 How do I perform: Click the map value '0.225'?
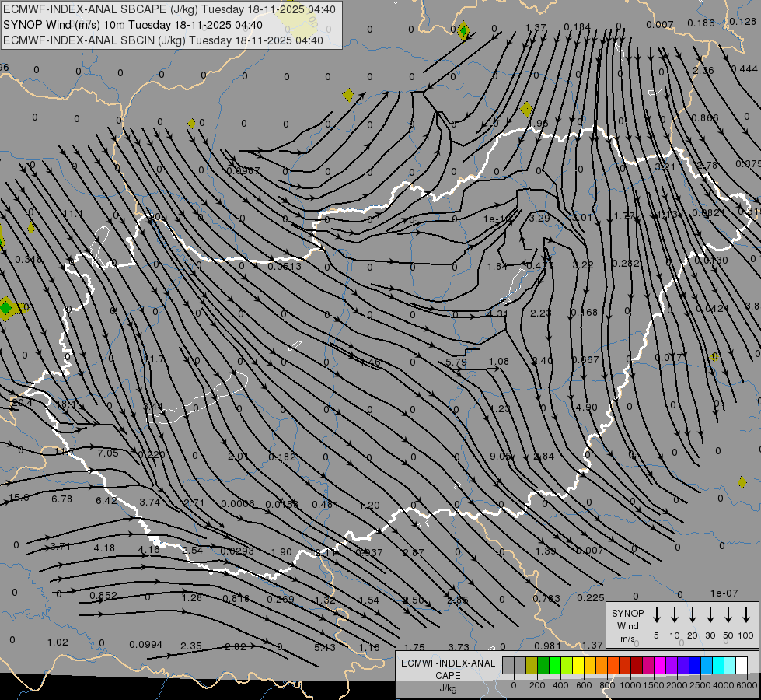click(x=591, y=597)
